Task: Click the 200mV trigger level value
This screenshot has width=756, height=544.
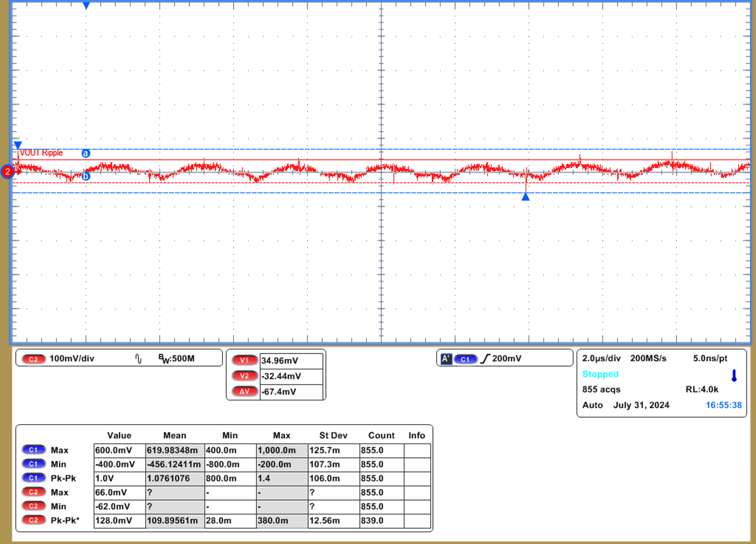Action: [x=506, y=359]
